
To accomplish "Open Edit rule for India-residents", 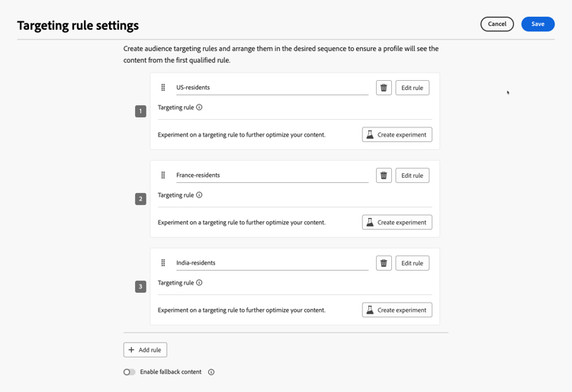I will click(412, 263).
